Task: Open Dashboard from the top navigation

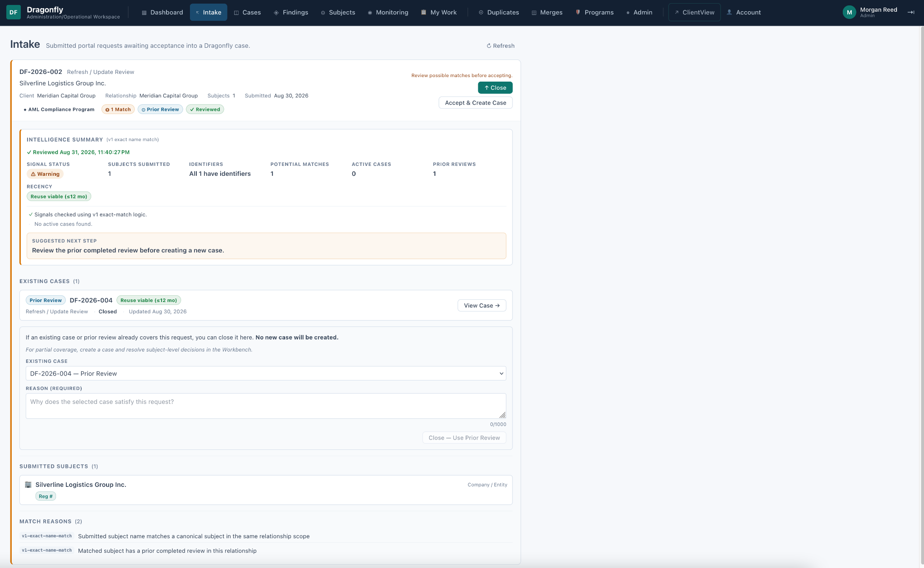Action: (x=162, y=13)
